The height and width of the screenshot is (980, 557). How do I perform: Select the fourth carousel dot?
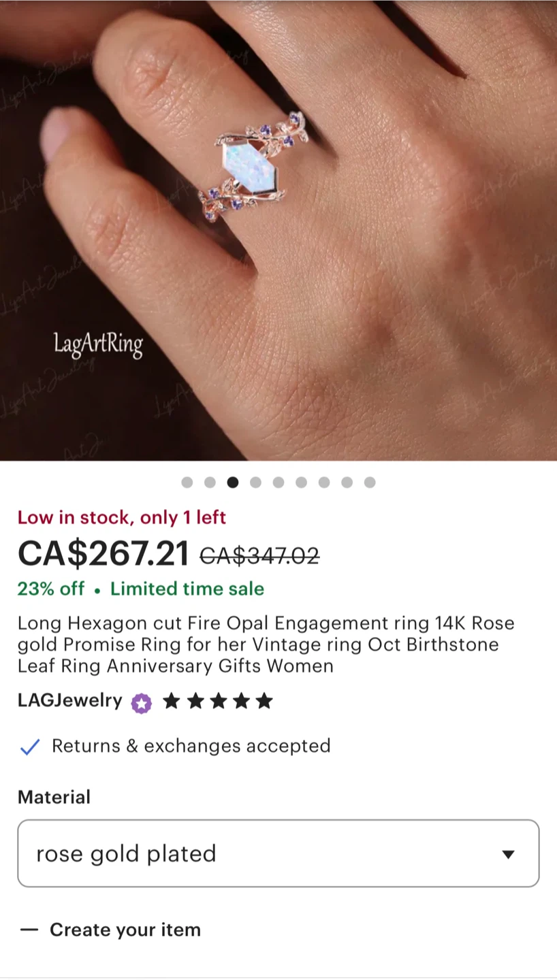(255, 483)
